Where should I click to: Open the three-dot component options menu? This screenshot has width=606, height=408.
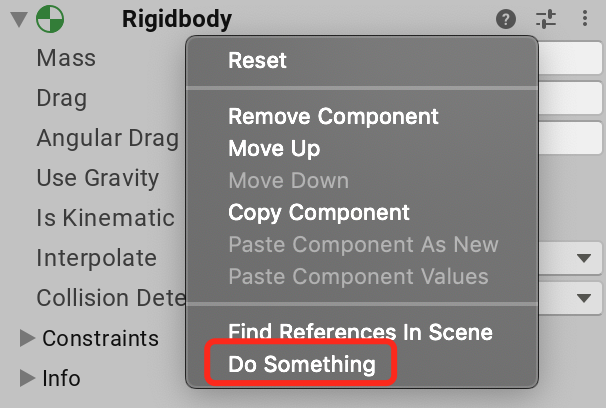click(x=585, y=18)
